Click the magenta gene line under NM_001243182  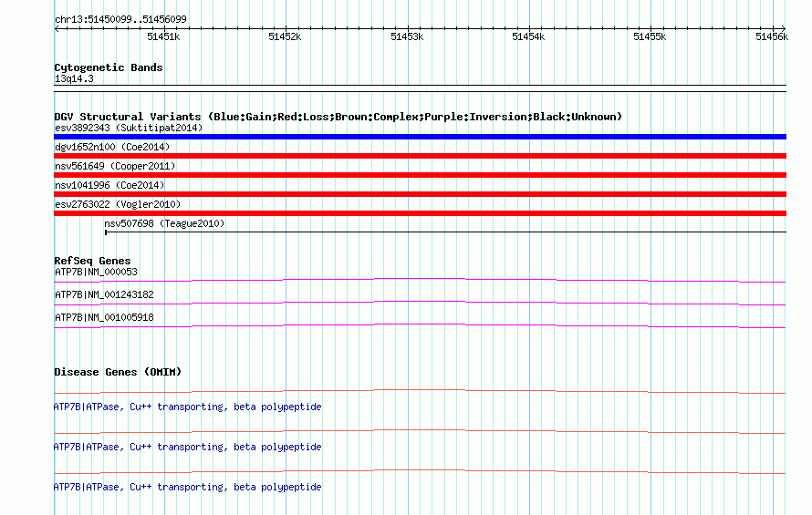[420, 303]
